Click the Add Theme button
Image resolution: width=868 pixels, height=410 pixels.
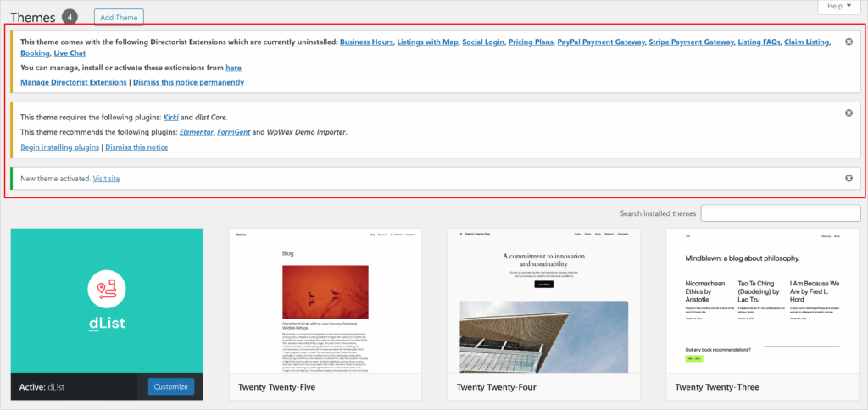(x=119, y=17)
